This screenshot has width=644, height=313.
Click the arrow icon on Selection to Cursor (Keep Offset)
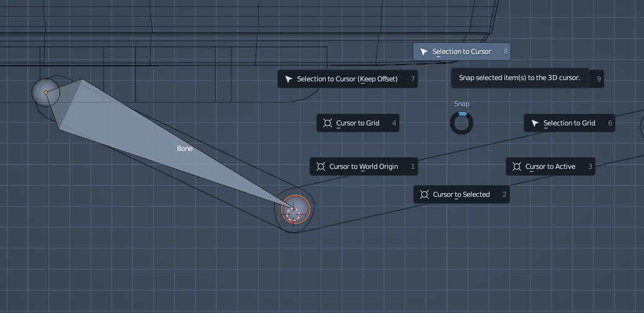(288, 79)
